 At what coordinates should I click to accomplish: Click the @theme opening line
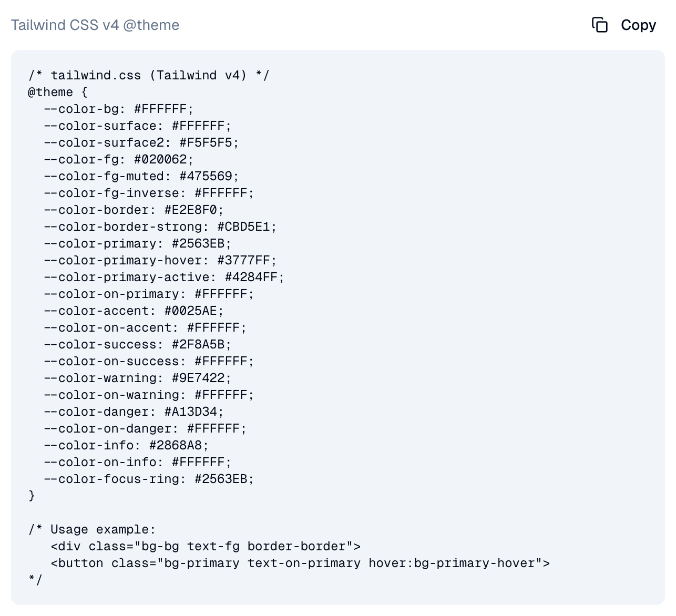point(58,92)
